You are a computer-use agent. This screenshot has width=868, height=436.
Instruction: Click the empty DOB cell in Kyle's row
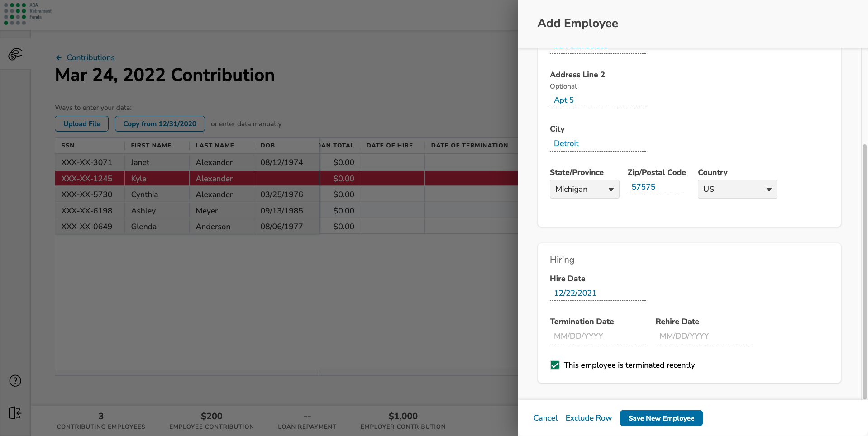(x=286, y=179)
